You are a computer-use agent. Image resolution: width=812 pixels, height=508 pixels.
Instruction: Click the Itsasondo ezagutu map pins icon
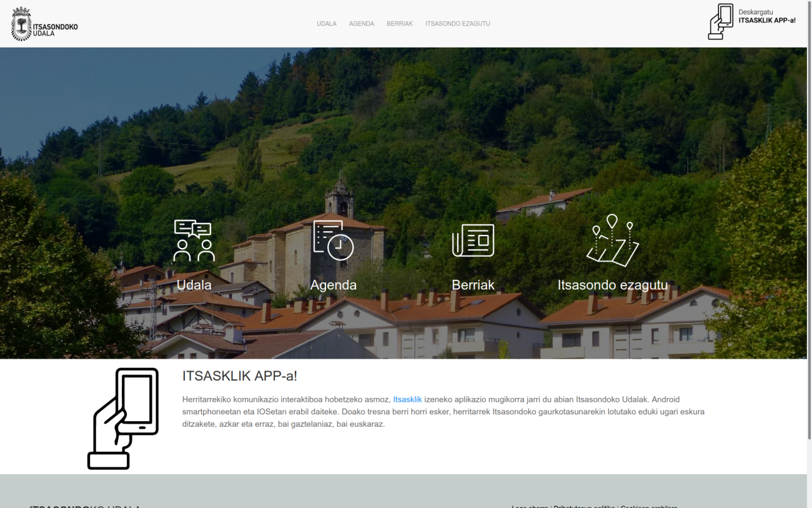click(x=612, y=241)
